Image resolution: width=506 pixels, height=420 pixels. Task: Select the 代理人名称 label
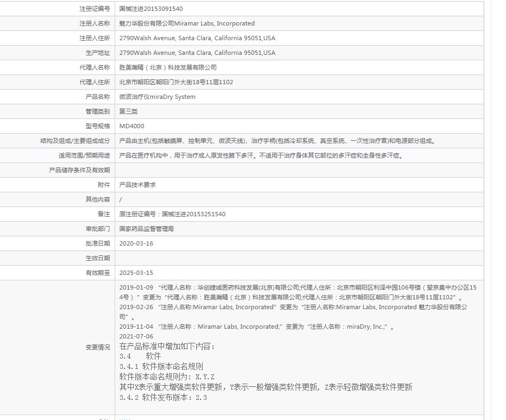click(x=95, y=67)
